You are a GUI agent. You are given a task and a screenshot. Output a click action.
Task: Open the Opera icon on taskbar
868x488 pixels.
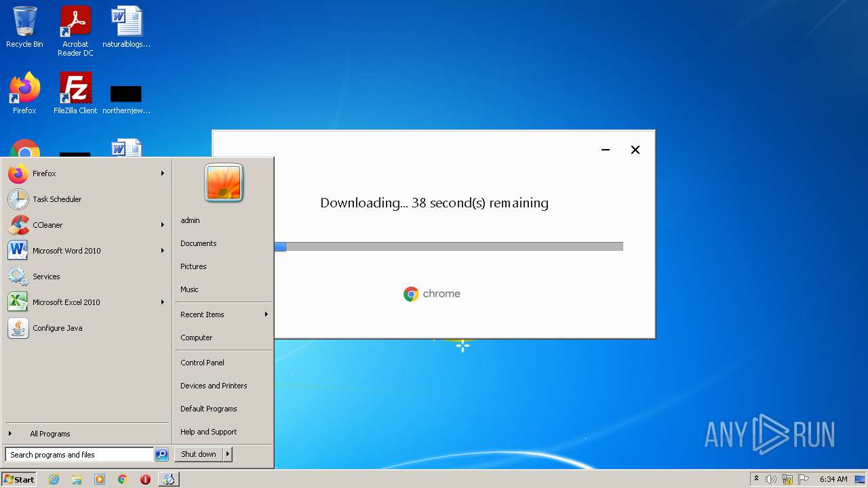[x=145, y=479]
